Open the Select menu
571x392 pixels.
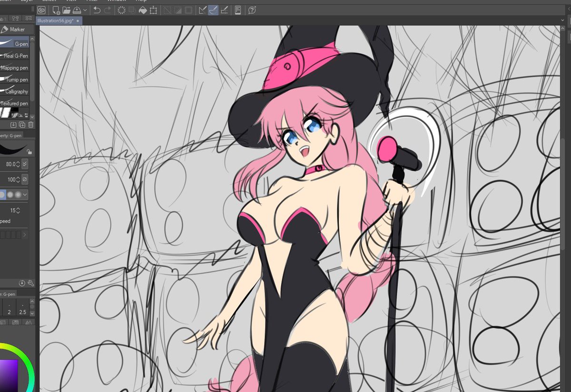(49, 1)
